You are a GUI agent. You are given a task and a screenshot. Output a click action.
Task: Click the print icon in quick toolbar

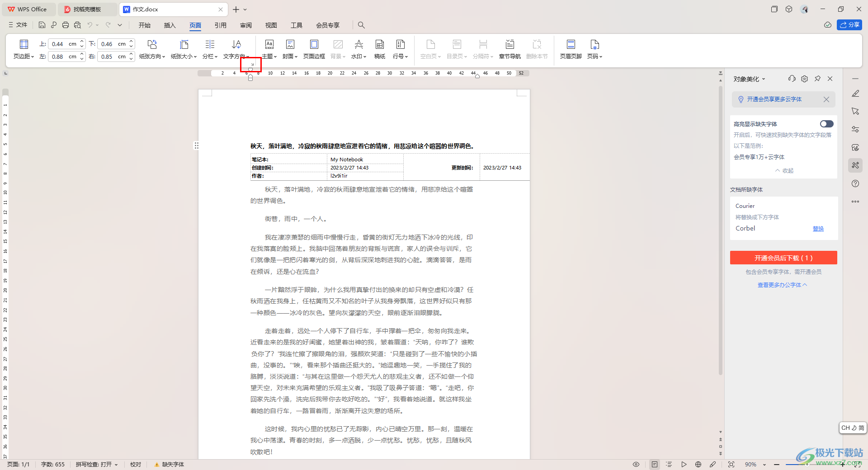66,25
